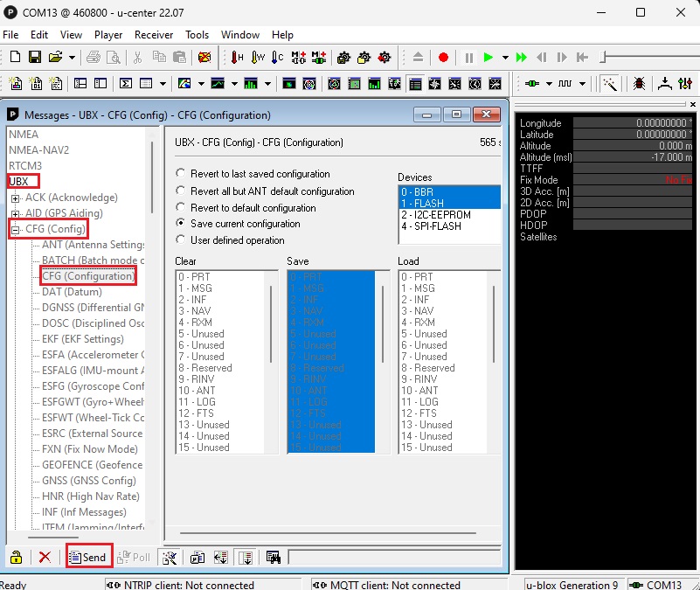Expand the AID (GPS Aiding) node
This screenshot has width=700, height=590.
coord(15,214)
